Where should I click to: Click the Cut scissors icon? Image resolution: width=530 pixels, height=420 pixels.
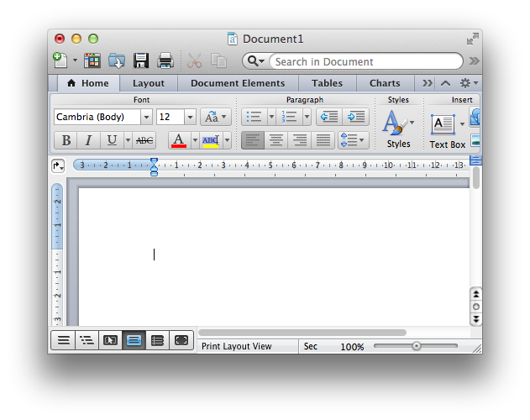[x=194, y=60]
